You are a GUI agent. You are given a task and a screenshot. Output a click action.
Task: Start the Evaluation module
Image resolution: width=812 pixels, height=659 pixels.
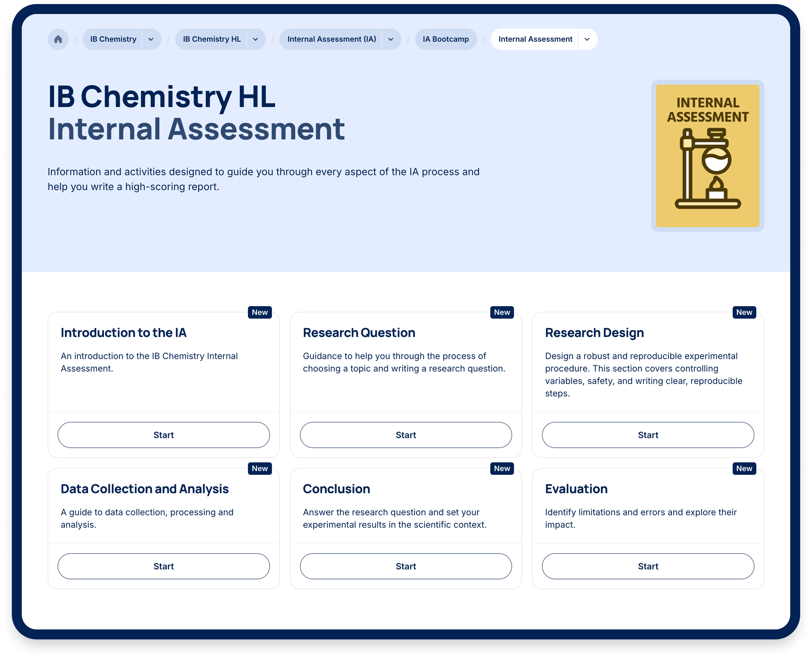[x=648, y=566]
